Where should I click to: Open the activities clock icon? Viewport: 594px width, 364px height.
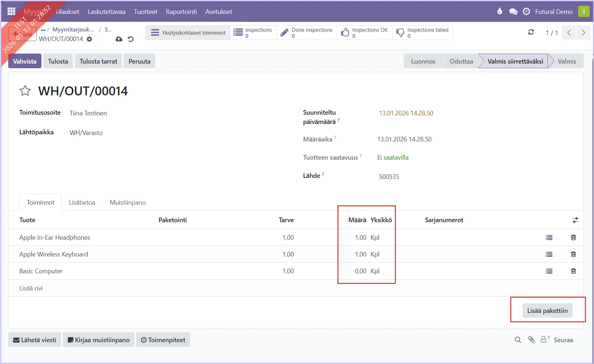tap(526, 11)
